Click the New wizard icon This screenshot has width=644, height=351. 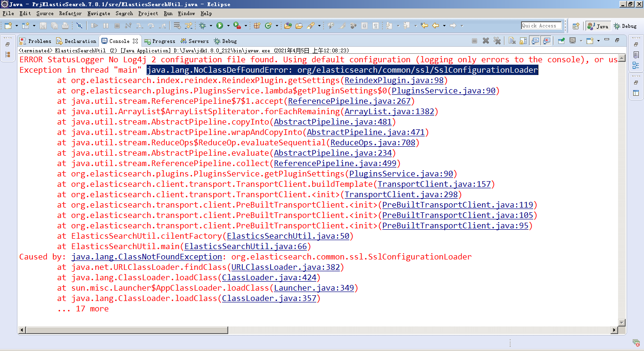[8, 25]
